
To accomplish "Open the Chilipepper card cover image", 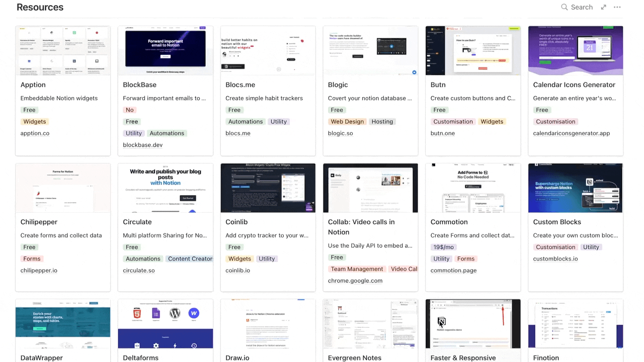I will coord(63,188).
